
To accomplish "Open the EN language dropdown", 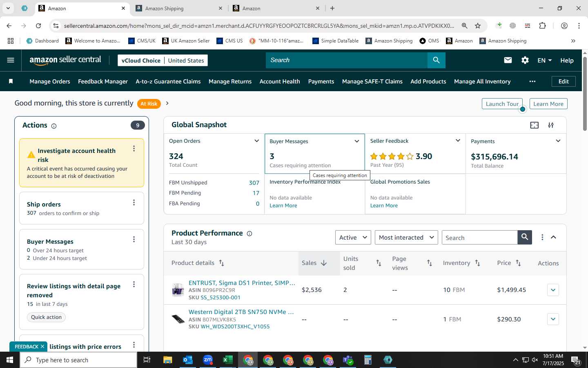I will click(544, 60).
